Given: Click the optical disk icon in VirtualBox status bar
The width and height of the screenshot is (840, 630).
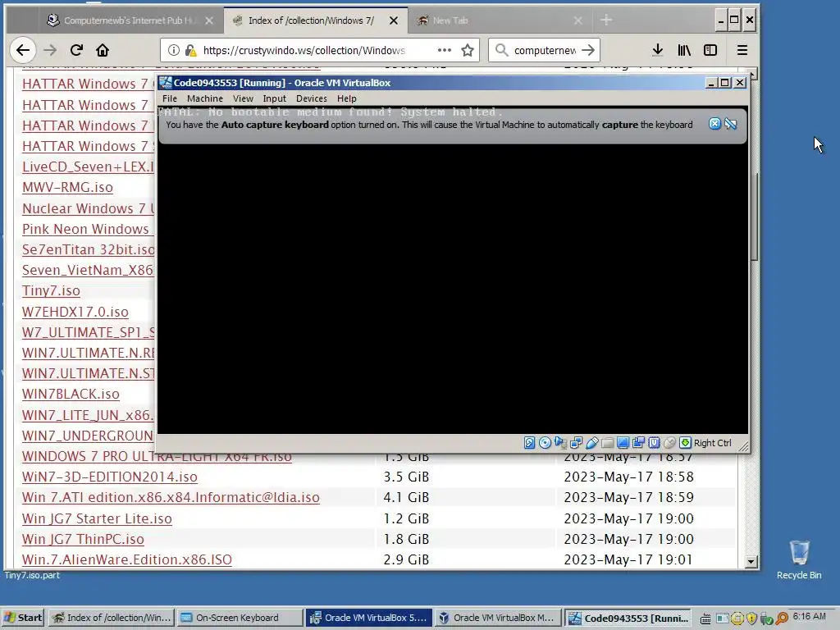Looking at the screenshot, I should coord(545,442).
